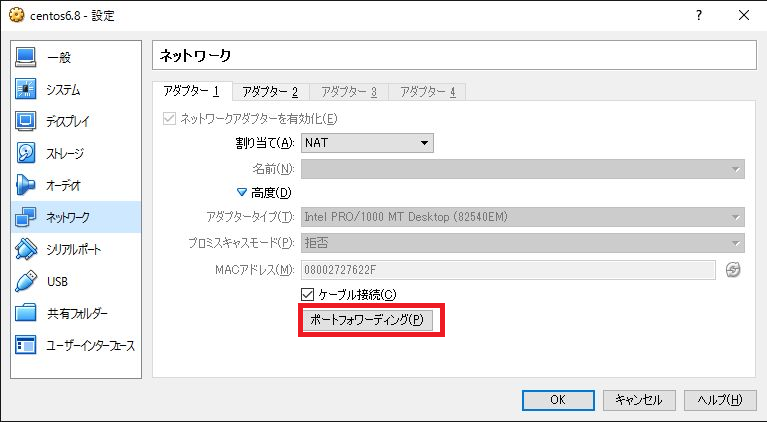The width and height of the screenshot is (774, 422).
Task: Regenerate MAC address with refresh icon
Action: pos(733,270)
